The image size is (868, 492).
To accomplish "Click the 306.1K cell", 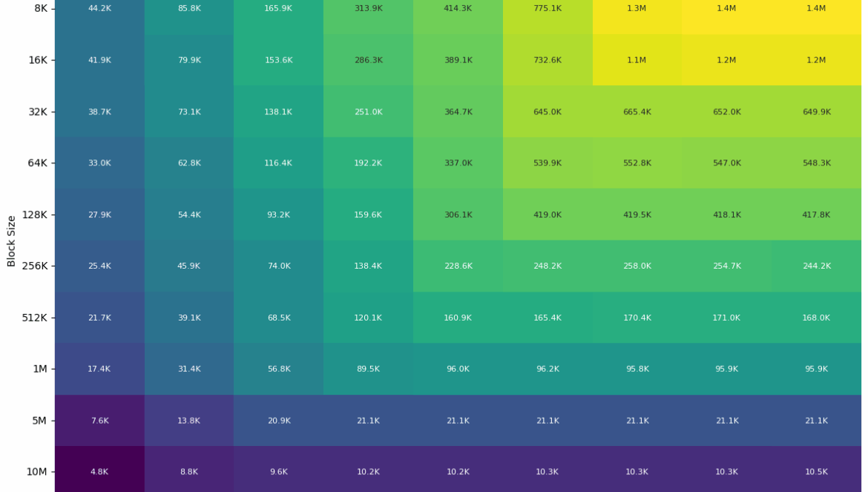I will [458, 215].
